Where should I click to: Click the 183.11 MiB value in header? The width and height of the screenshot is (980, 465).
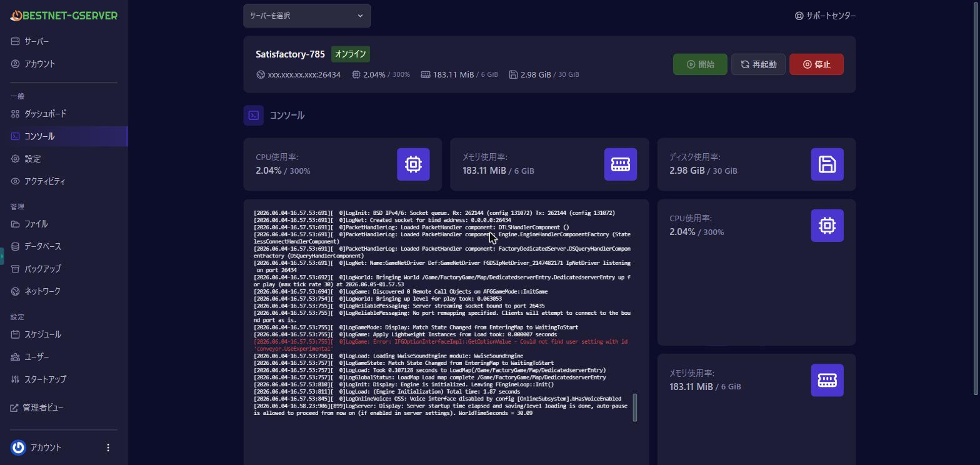click(x=453, y=74)
